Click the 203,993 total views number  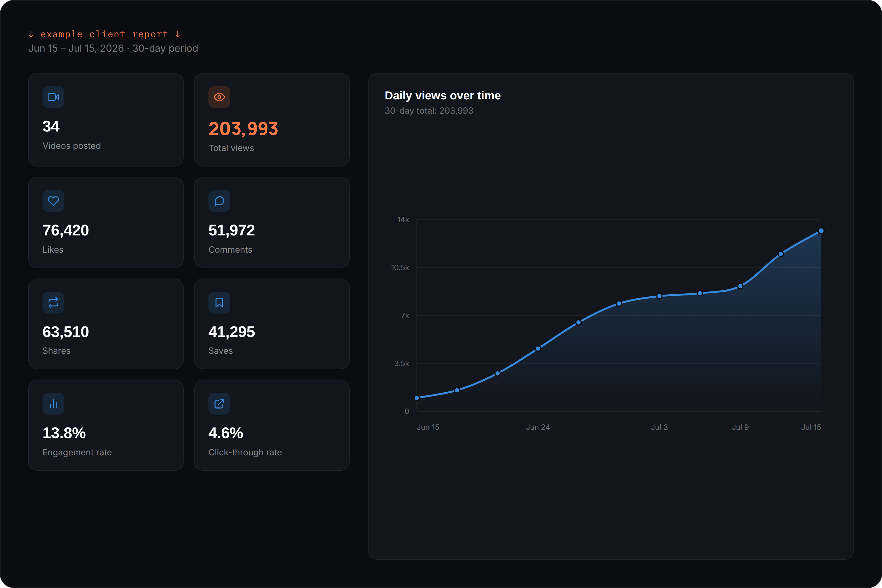243,129
